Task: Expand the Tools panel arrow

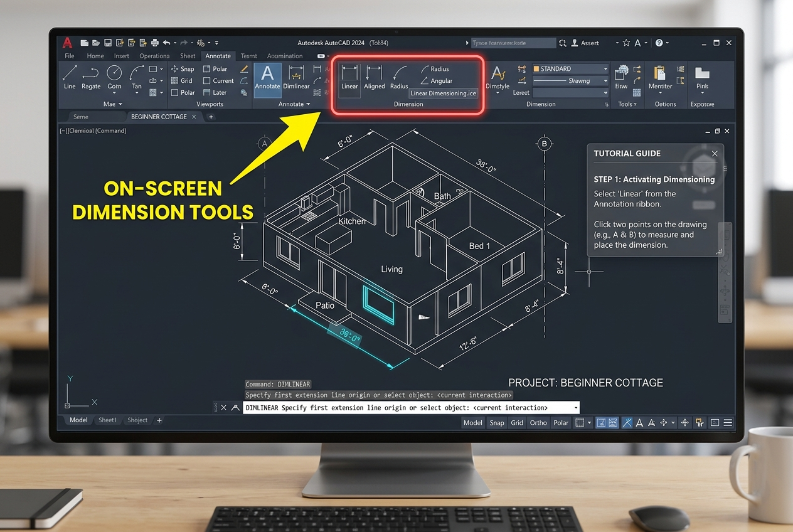Action: click(635, 104)
